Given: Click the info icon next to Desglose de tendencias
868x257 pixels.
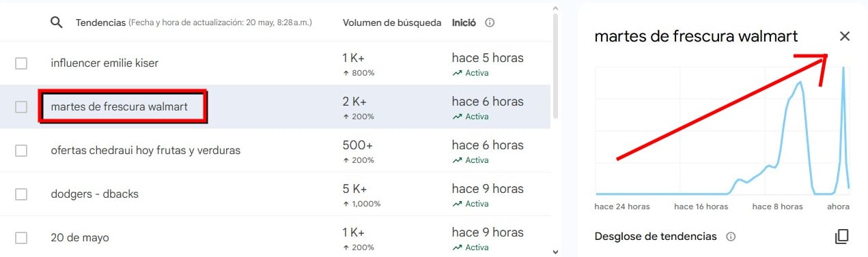Looking at the screenshot, I should point(731,237).
